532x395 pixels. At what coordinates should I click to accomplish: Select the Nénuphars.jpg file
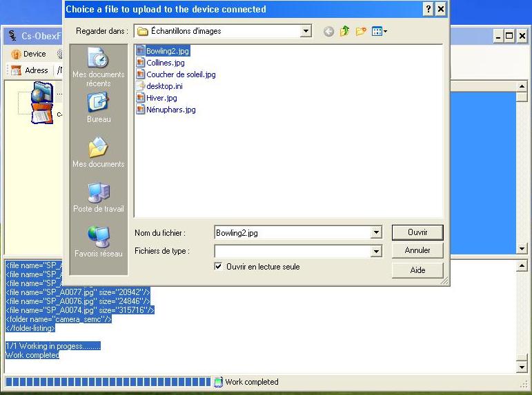pyautogui.click(x=170, y=110)
